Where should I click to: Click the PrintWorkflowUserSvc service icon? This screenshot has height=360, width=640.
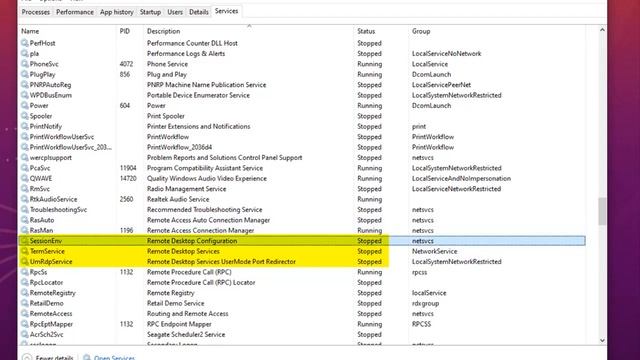point(24,137)
